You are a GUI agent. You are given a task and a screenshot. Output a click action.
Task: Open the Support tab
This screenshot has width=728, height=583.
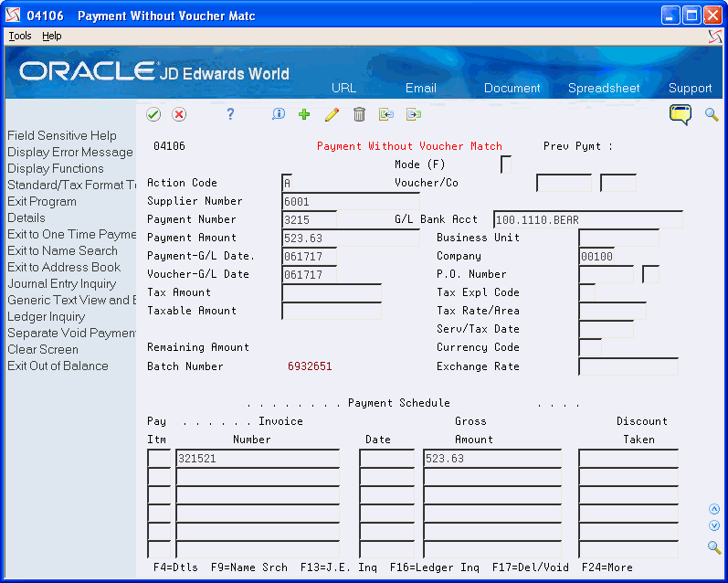pyautogui.click(x=690, y=89)
